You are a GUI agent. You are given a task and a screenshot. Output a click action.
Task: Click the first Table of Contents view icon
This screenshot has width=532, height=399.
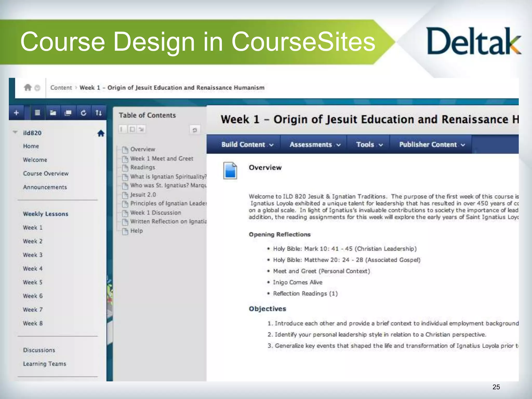[x=122, y=129]
